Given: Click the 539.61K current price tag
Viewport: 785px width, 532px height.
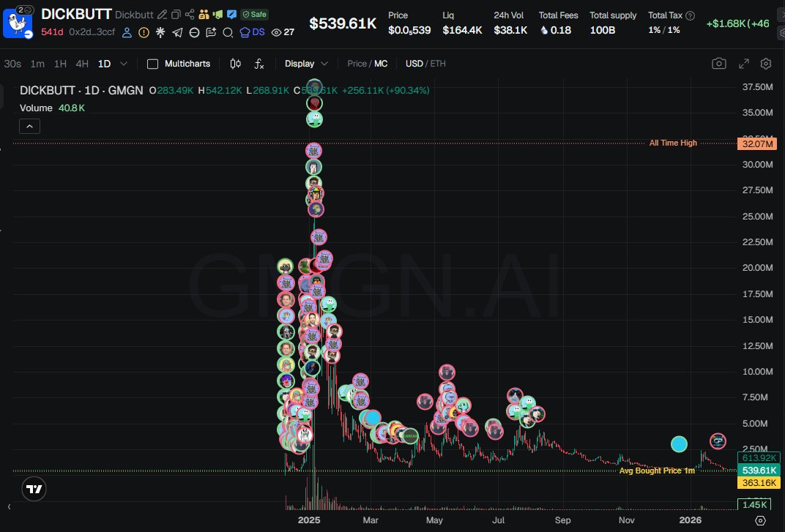Looking at the screenshot, I should coord(759,471).
